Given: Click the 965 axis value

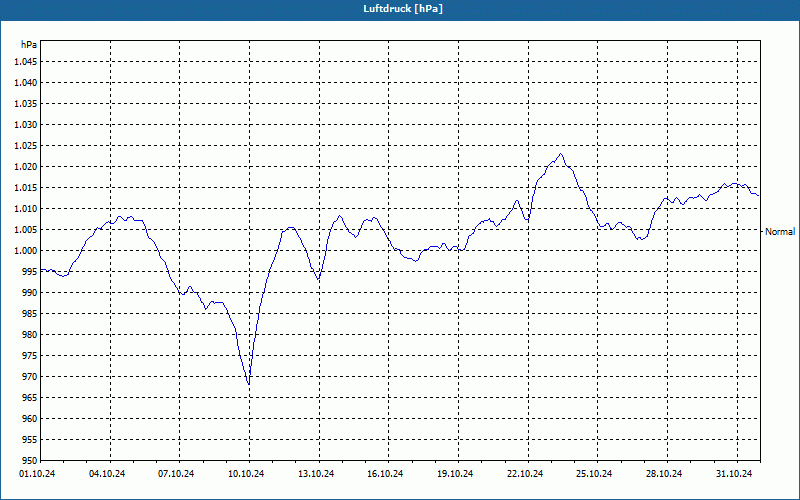Looking at the screenshot, I should pos(30,398).
